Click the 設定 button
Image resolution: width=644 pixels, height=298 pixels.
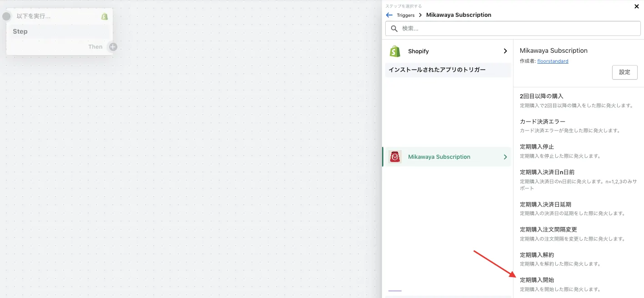625,72
